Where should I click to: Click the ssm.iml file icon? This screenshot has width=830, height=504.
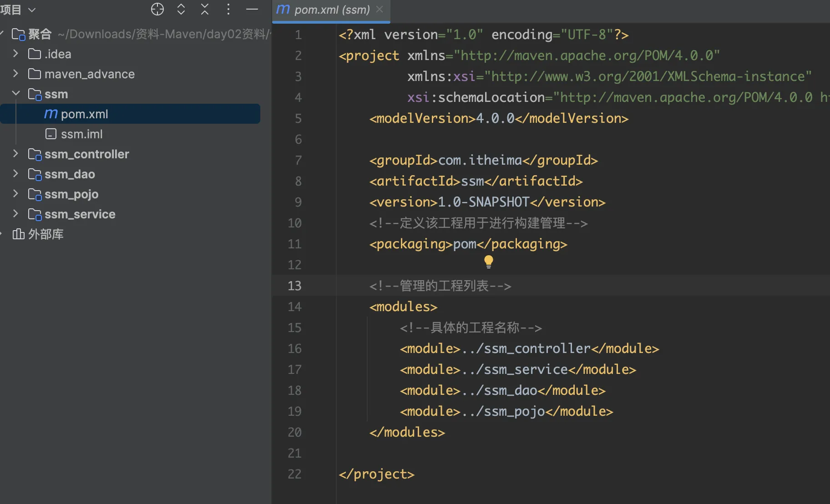[x=51, y=134]
